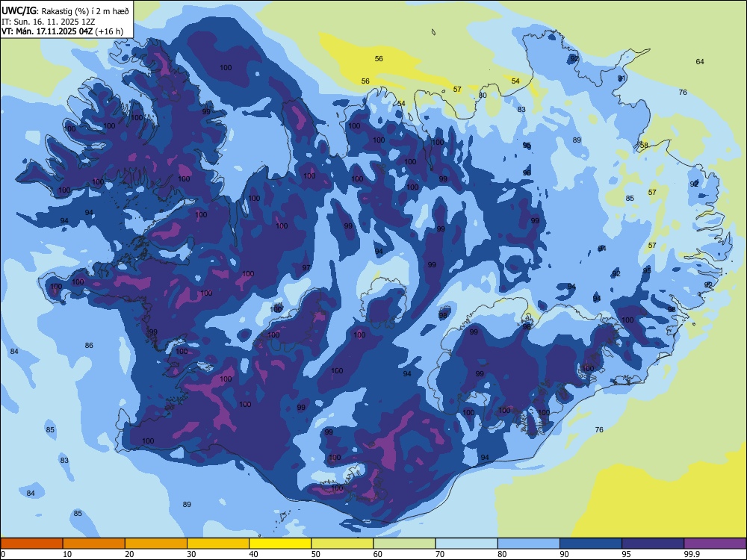Screen dimensions: 747x560
Task: Click the '58' humidity value on the map
Action: coord(644,146)
